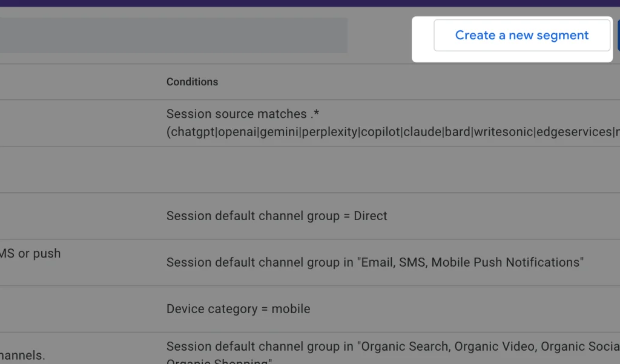
Task: Select the Organic channels segment row
Action: coord(303,346)
